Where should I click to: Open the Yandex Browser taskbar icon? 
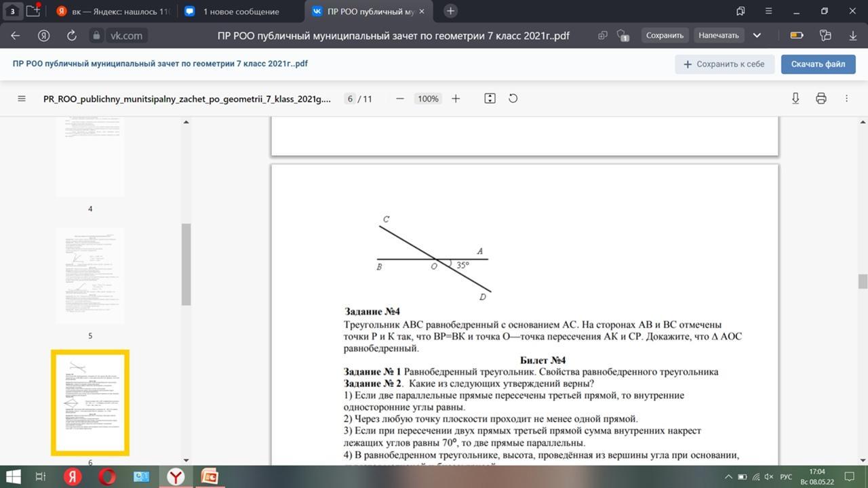(176, 476)
